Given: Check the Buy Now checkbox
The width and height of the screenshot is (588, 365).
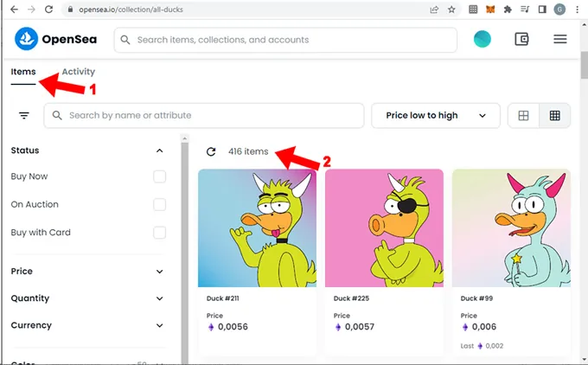Looking at the screenshot, I should click(159, 176).
